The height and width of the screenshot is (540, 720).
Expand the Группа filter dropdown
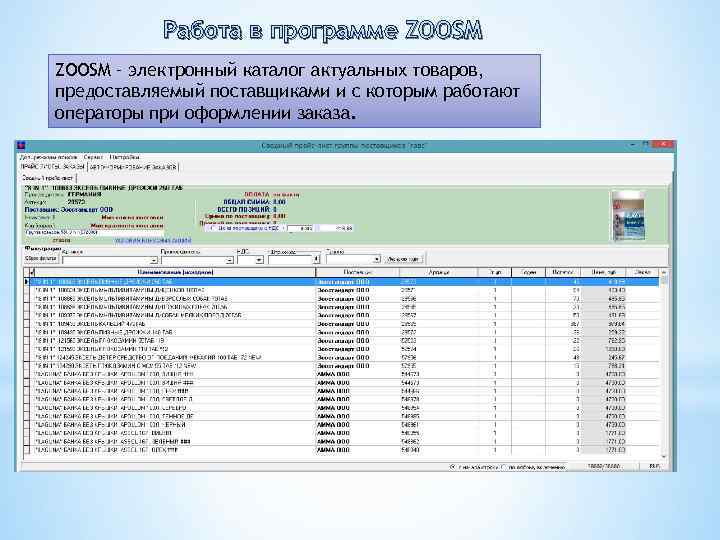click(x=377, y=259)
